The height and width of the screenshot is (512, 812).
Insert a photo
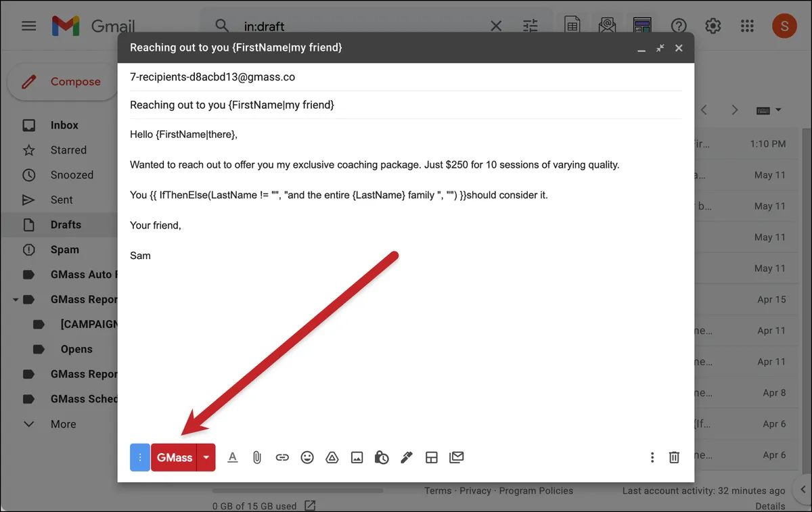(x=357, y=458)
